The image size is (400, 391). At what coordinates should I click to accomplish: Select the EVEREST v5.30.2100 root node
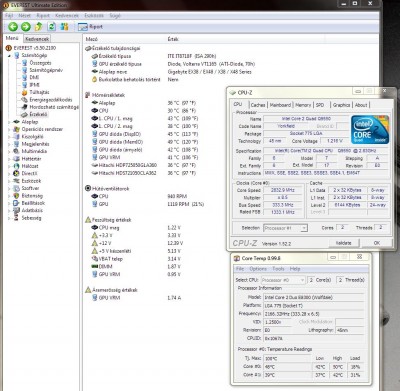tap(31, 48)
